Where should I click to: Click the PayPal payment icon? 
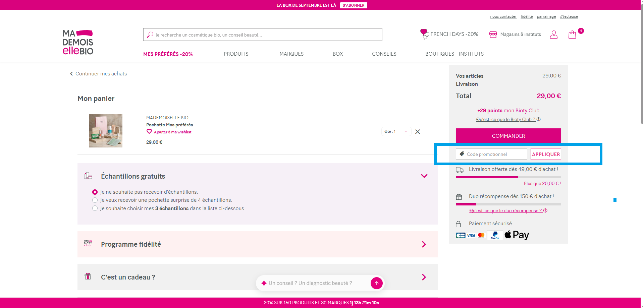coord(495,235)
